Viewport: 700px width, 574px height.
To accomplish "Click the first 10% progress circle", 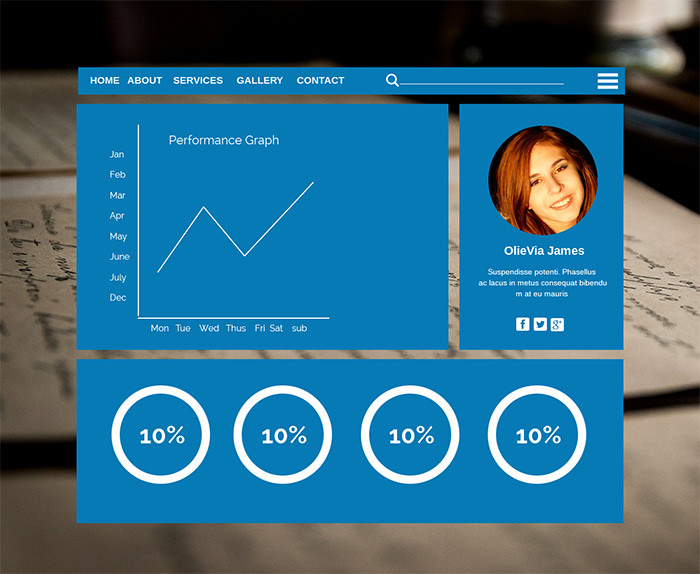I will point(161,435).
